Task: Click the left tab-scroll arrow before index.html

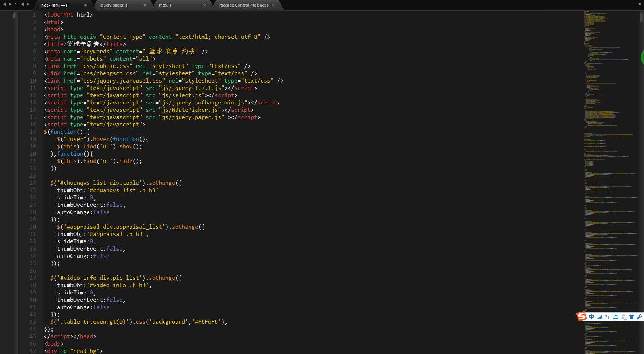Action: pos(22,4)
